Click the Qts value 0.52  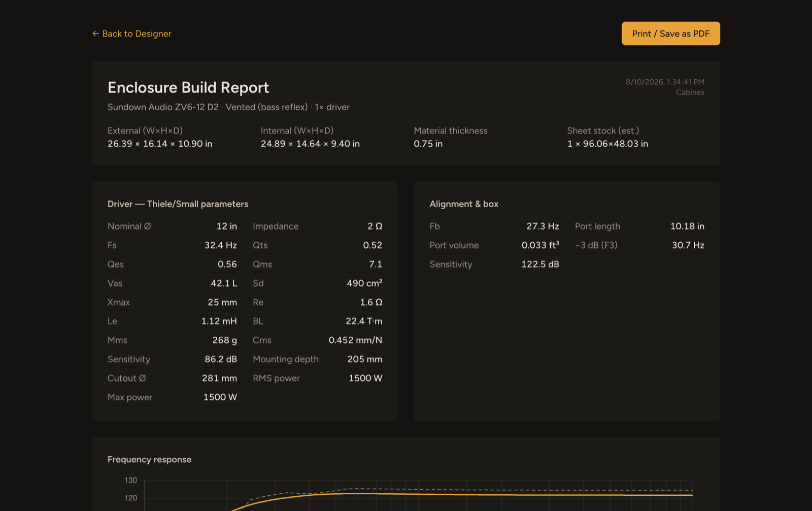(372, 245)
